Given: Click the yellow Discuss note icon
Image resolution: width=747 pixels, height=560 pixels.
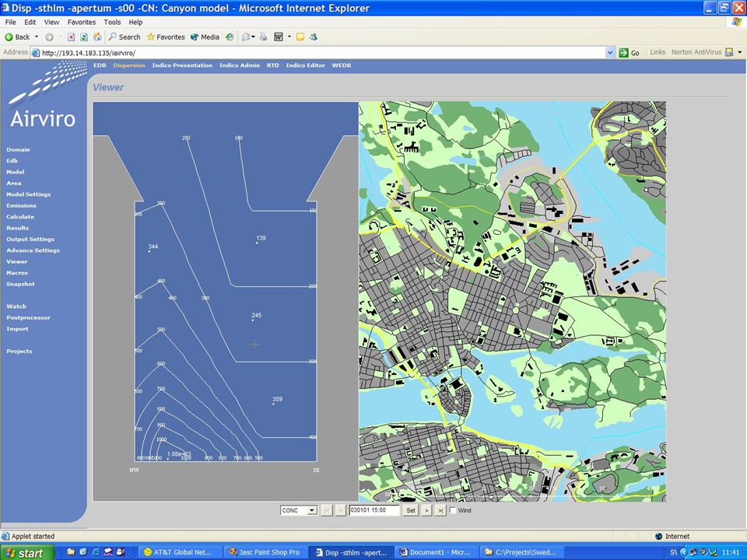Looking at the screenshot, I should pyautogui.click(x=300, y=37).
